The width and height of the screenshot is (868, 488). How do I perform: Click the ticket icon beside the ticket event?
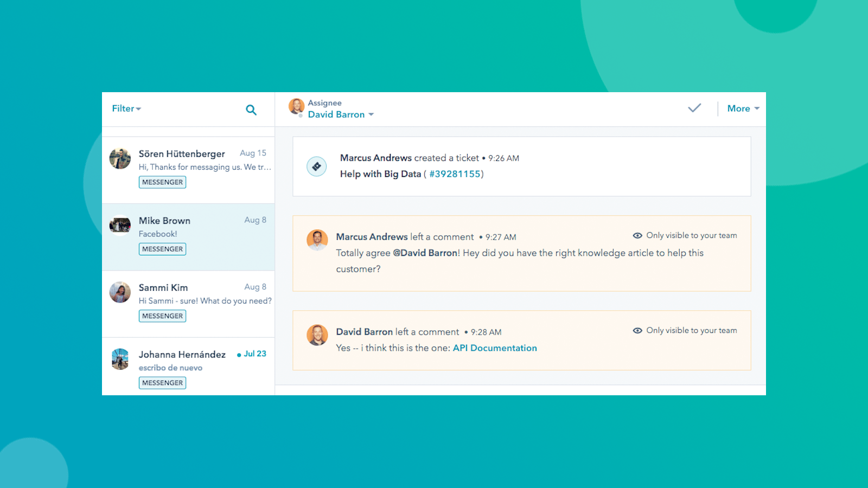317,166
